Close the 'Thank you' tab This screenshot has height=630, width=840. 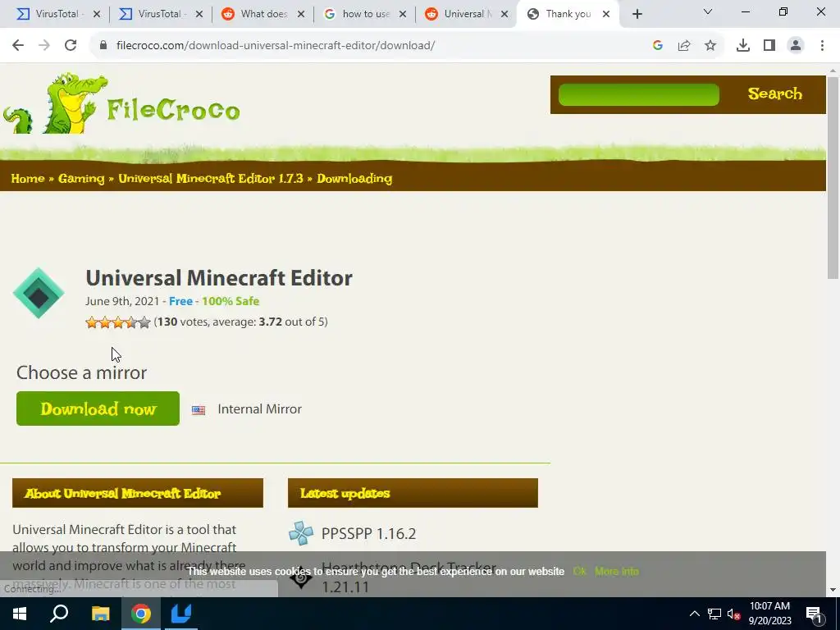click(606, 14)
